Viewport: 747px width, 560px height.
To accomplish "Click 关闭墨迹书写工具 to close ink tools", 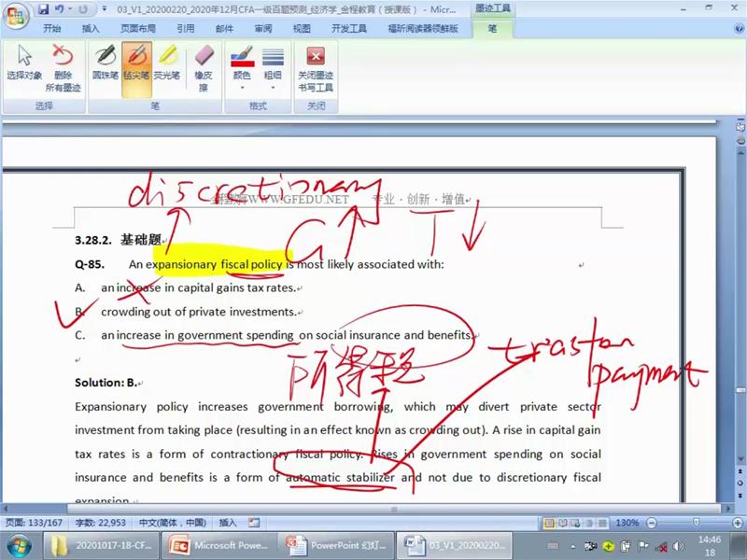I will coord(316,67).
